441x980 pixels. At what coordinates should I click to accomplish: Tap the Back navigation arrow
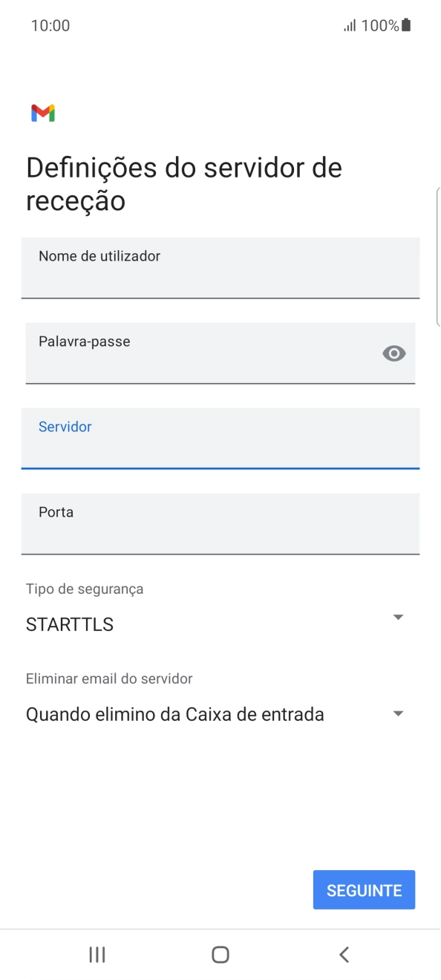343,955
